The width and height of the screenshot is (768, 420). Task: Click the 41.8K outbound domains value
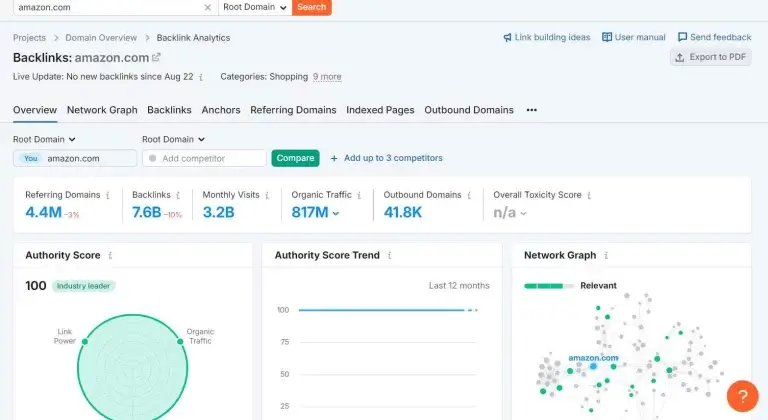pyautogui.click(x=403, y=212)
